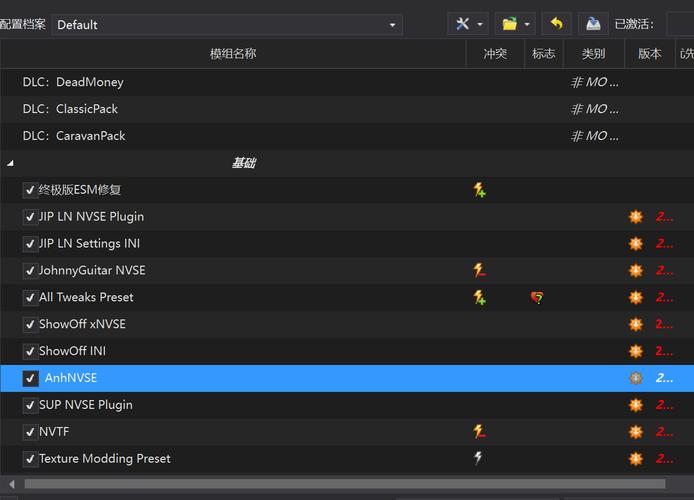Image resolution: width=694 pixels, height=500 pixels.
Task: Collapse the 基础 separator group
Action: coord(11,163)
